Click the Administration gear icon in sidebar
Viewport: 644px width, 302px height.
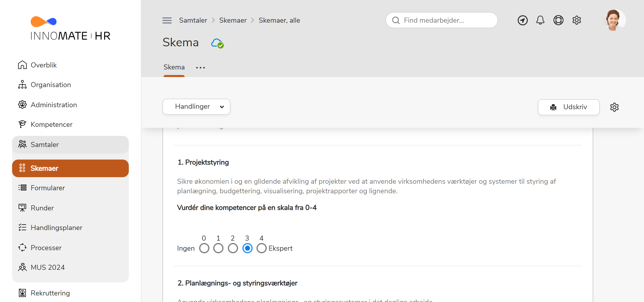(x=22, y=105)
